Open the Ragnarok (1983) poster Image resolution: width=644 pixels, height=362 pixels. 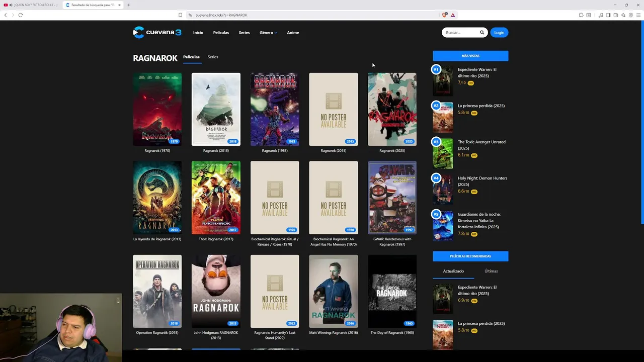point(275,109)
